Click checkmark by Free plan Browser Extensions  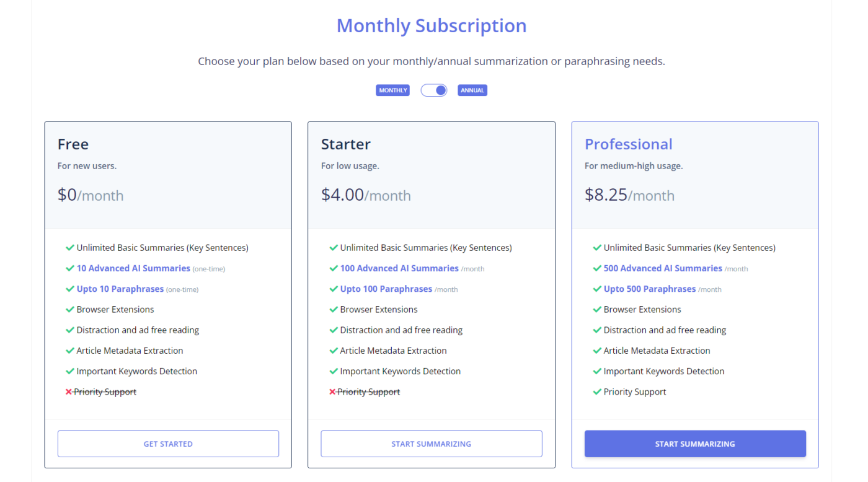(70, 310)
